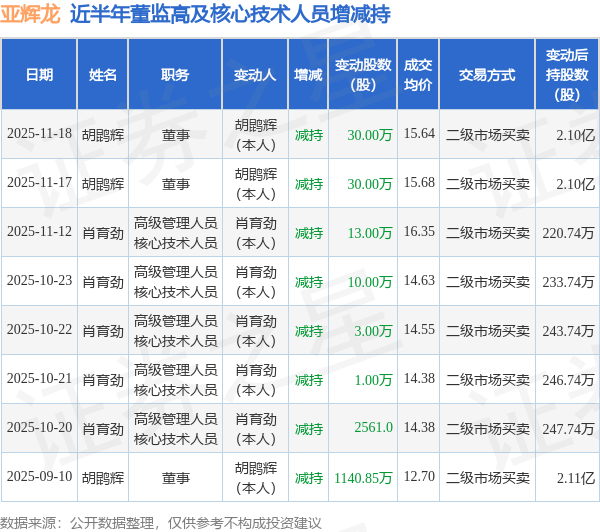Click the 亚辉龙 company name in title
The width and height of the screenshot is (600, 532).
32,14
